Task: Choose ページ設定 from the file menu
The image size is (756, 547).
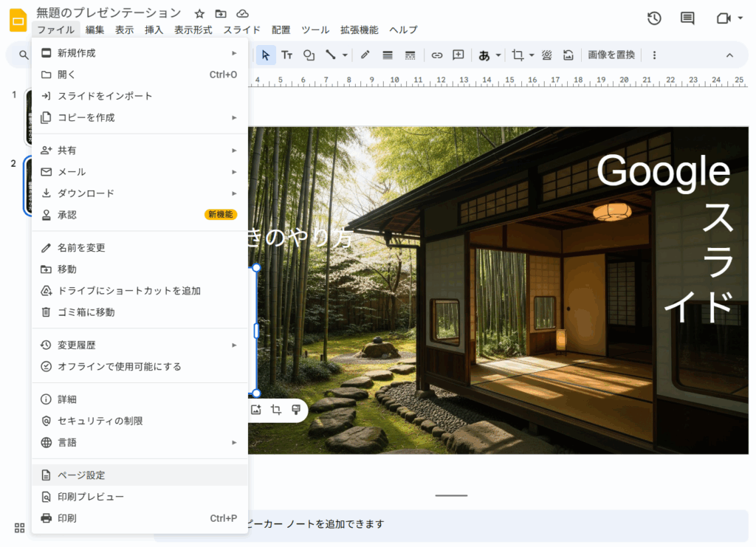Action: click(x=81, y=475)
